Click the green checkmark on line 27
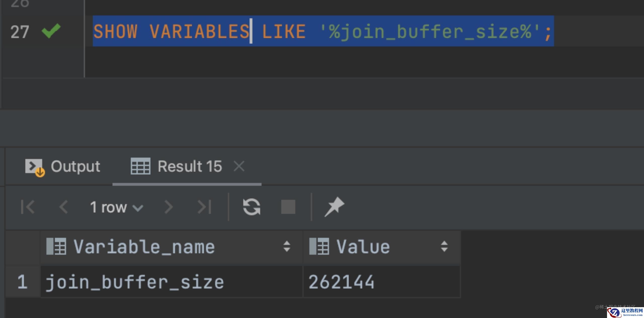Image resolution: width=644 pixels, height=318 pixels. pyautogui.click(x=51, y=31)
